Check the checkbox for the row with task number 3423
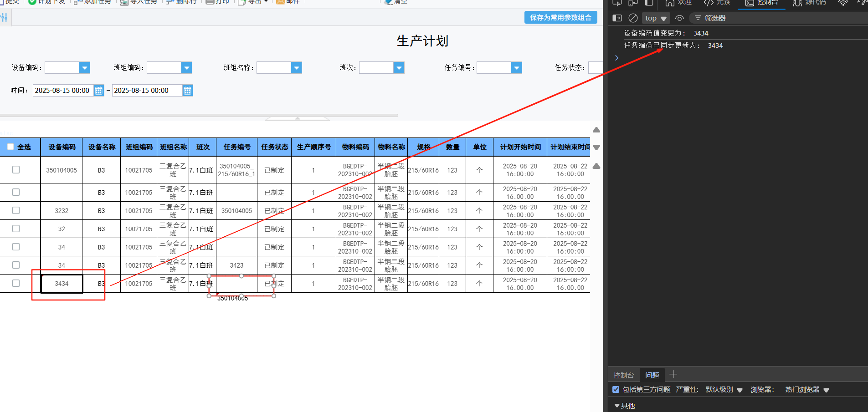This screenshot has height=412, width=868. pos(16,265)
